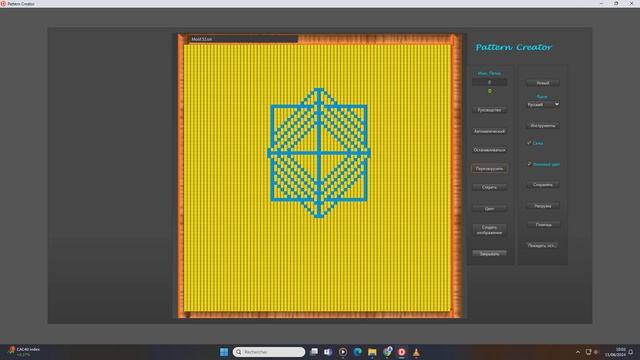The image size is (640, 360).
Task: Click the Загрузка (load) button
Action: 543,206
